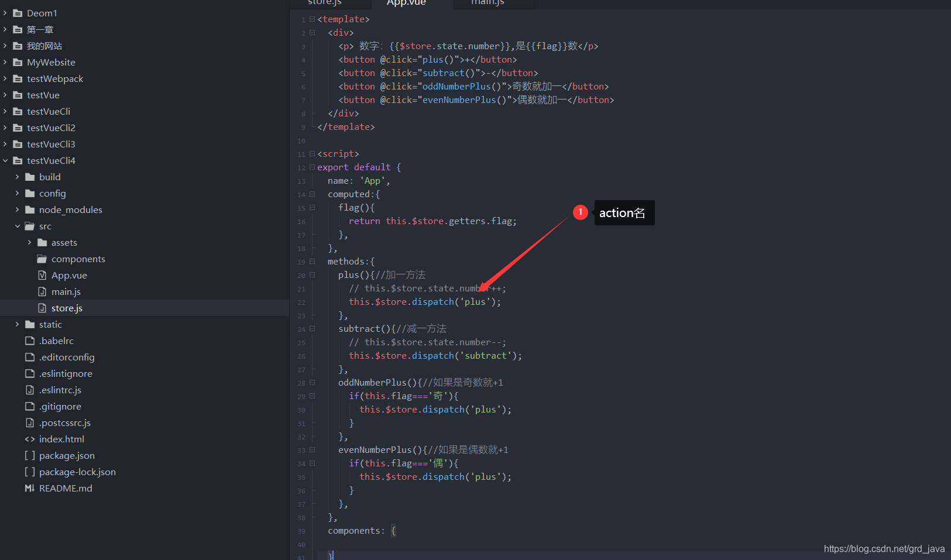Click the 'return this.$store.getters.flag;' line
The image size is (951, 560).
click(432, 221)
